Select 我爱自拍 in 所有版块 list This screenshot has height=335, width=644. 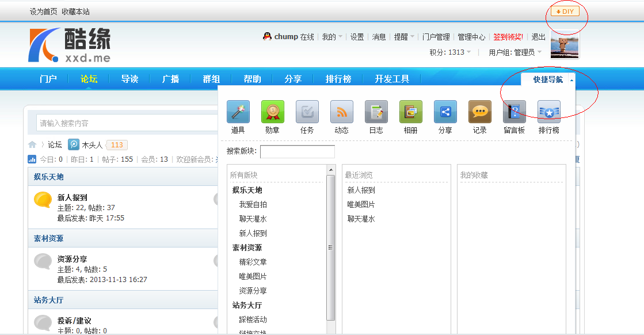click(x=253, y=204)
